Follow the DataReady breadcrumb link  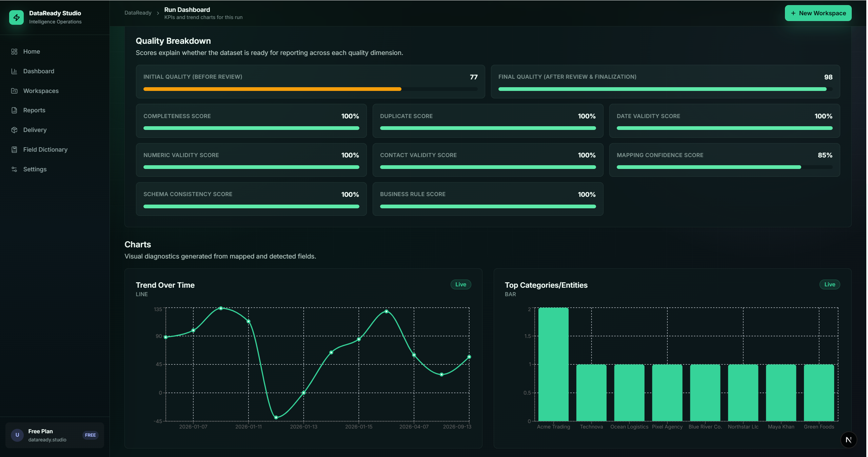click(x=138, y=13)
